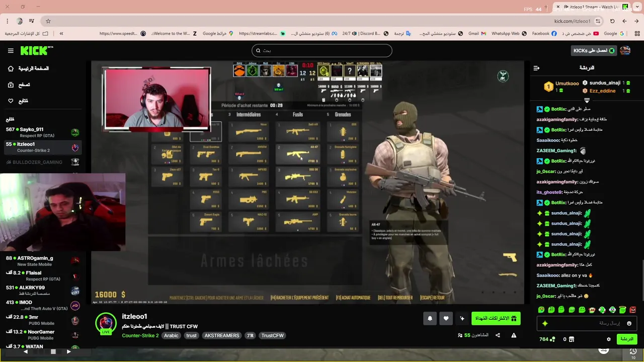The height and width of the screenshot is (362, 644).
Task: Select the TrustCFW tag
Action: point(272,335)
